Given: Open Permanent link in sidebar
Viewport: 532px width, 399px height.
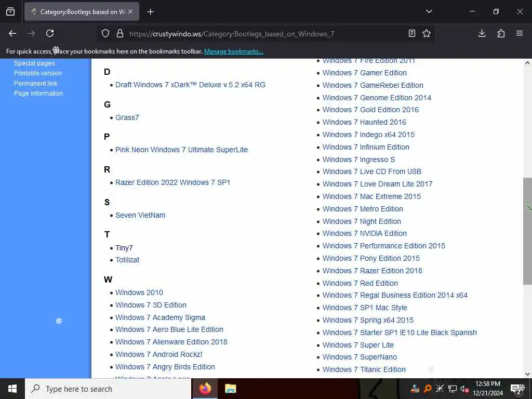Looking at the screenshot, I should point(36,83).
